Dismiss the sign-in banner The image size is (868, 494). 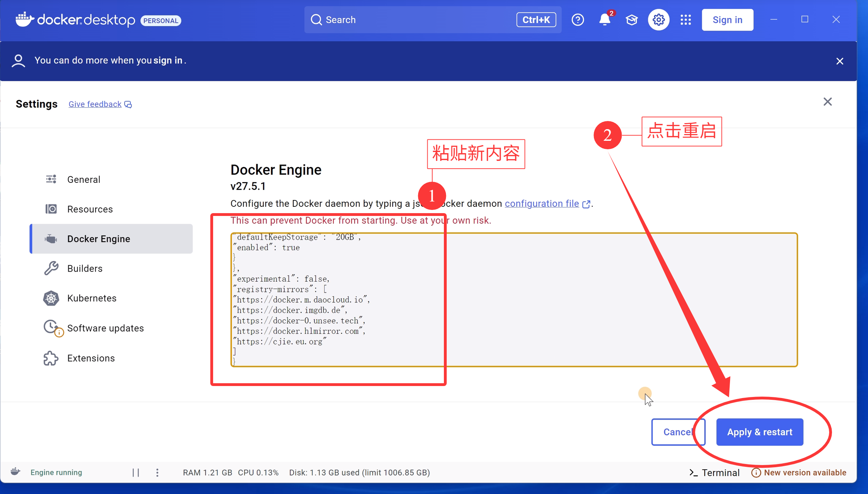(x=839, y=61)
